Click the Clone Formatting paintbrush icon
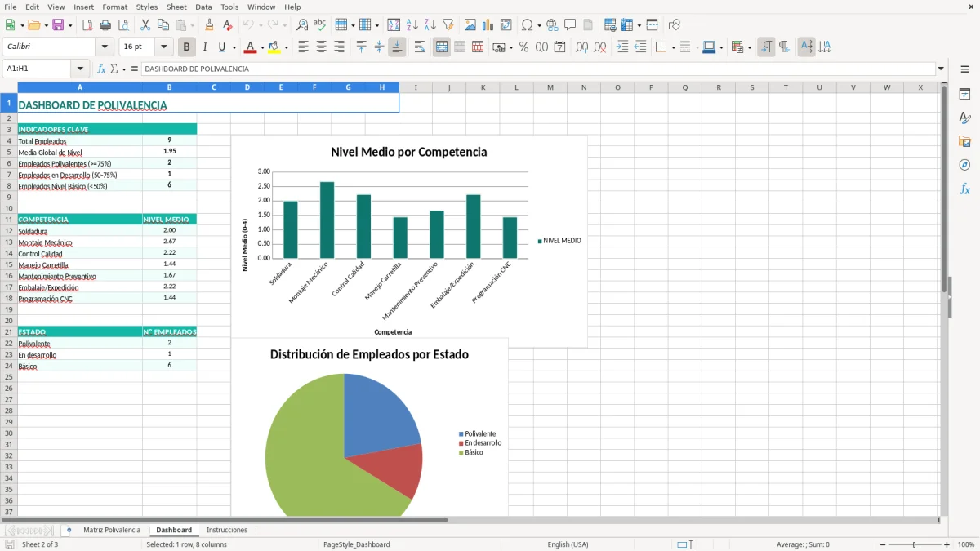Image resolution: width=980 pixels, height=551 pixels. point(210,25)
